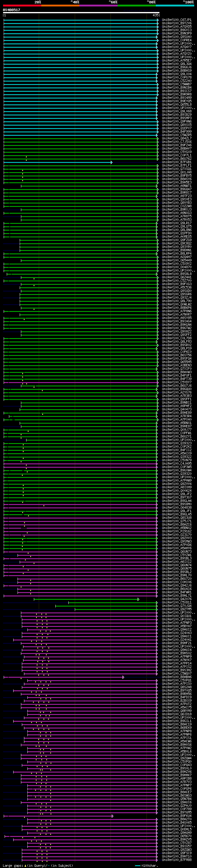Click the purple ~60% identity legend segment
197x868 pixels.
(99, 6)
